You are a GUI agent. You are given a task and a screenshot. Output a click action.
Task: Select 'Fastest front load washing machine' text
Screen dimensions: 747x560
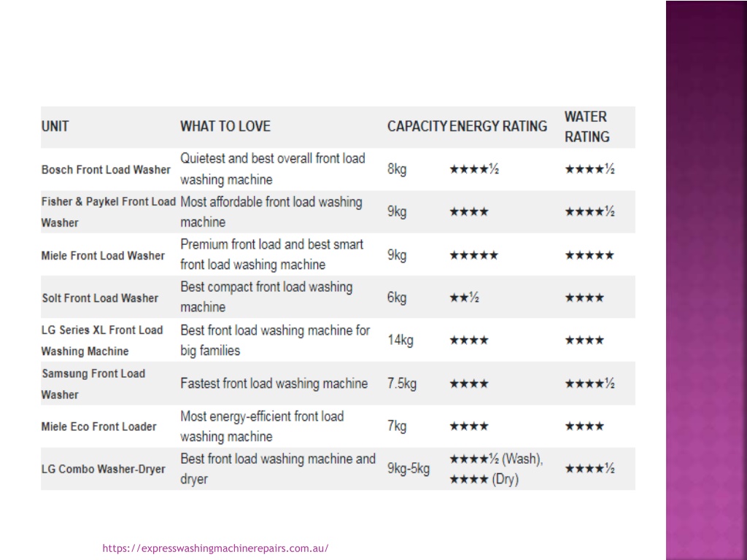[x=274, y=384]
